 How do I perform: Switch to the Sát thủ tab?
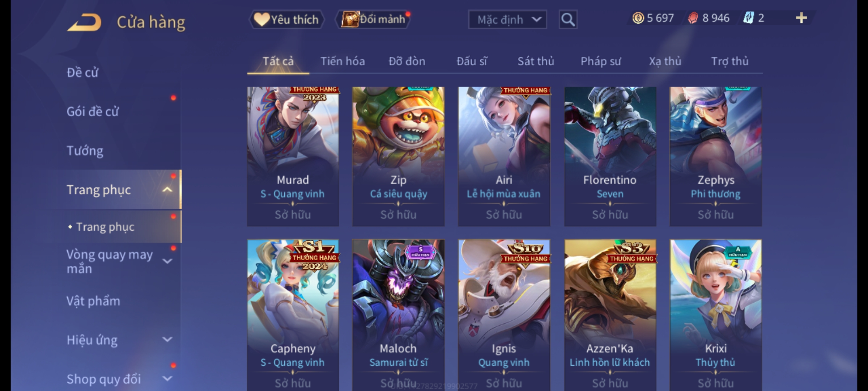click(x=536, y=61)
